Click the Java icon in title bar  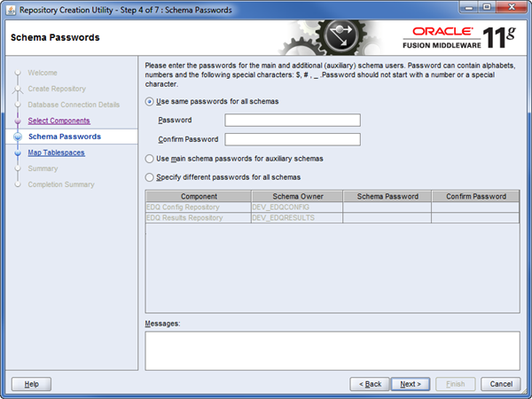point(11,10)
